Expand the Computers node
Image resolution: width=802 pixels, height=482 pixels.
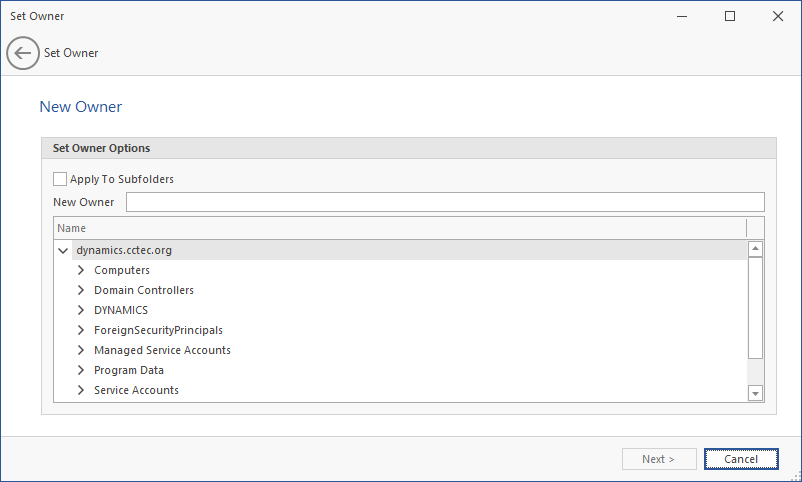(82, 270)
